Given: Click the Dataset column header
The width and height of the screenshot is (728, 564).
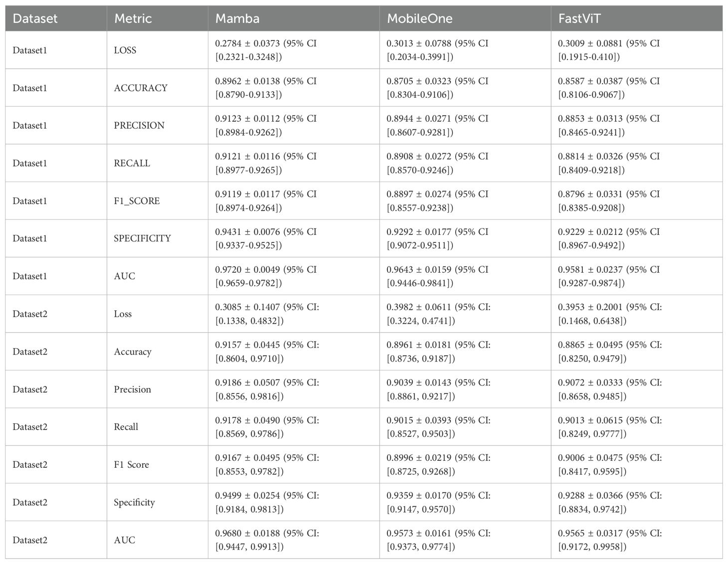Looking at the screenshot, I should pyautogui.click(x=35, y=18).
